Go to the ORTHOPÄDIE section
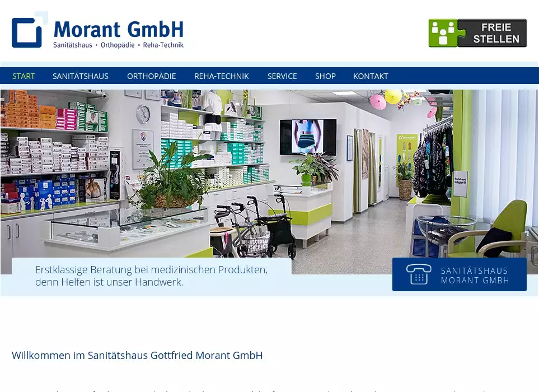This screenshot has height=392, width=539. tap(151, 76)
